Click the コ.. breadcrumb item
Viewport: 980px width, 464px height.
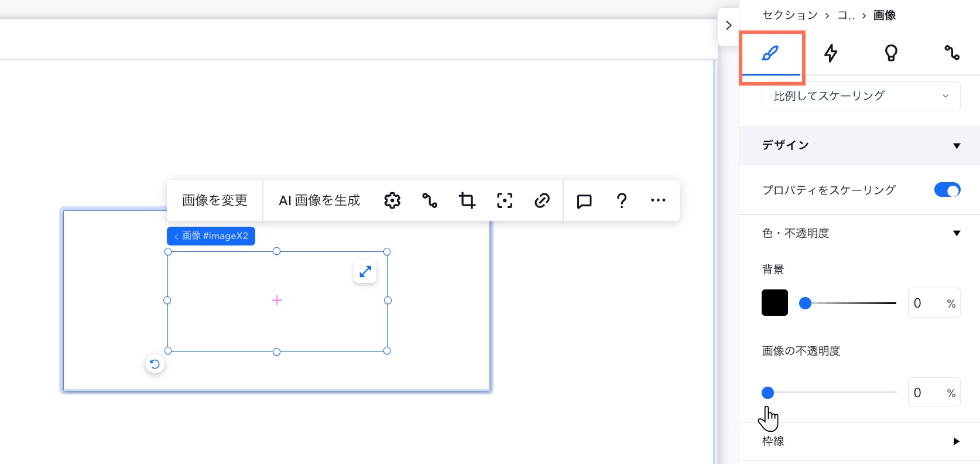[x=846, y=15]
